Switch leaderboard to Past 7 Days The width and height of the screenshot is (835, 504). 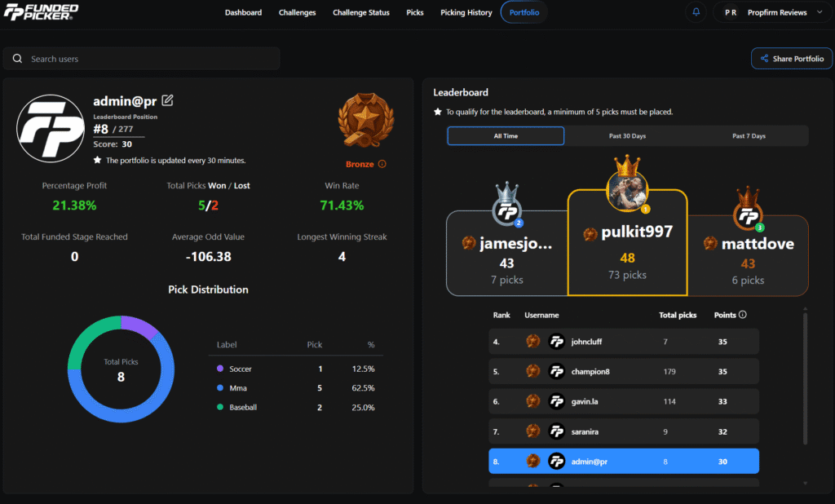[749, 136]
